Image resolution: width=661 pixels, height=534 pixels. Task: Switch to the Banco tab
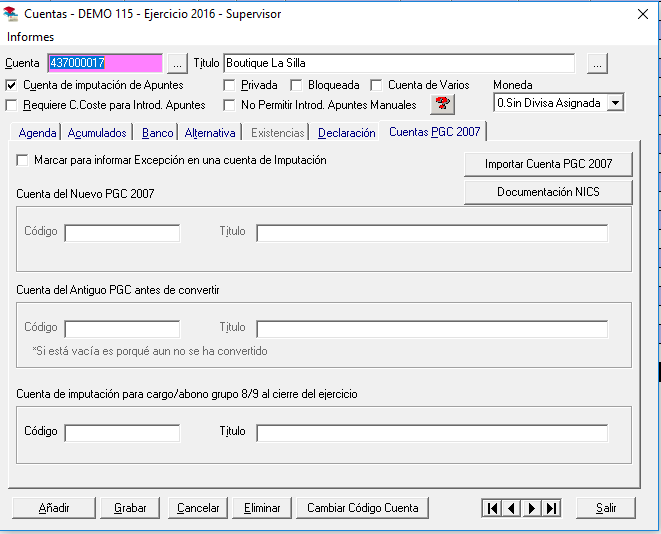[158, 133]
